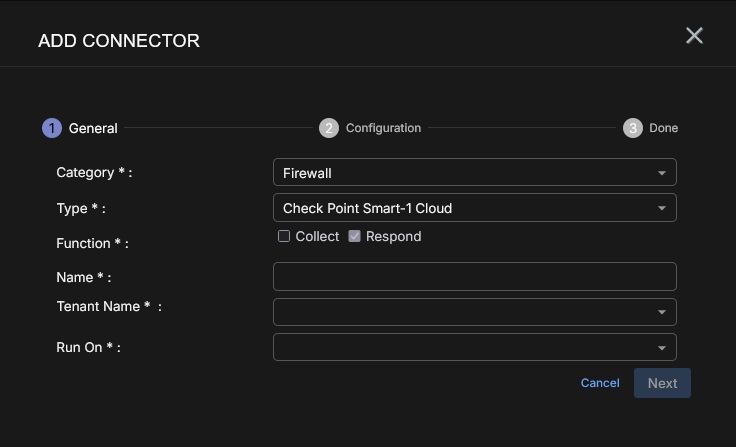
Task: Click the step 2 circle icon
Action: point(329,128)
